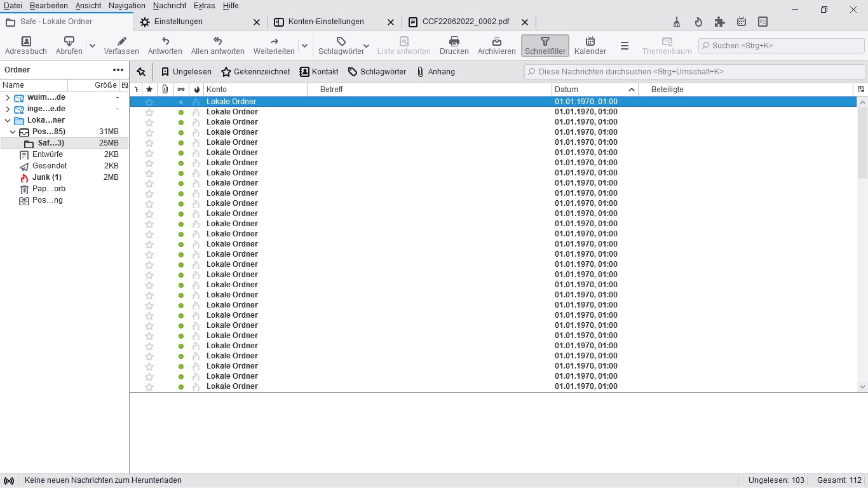Click the Drucken printer icon
The width and height of the screenshot is (868, 488).
click(x=454, y=41)
